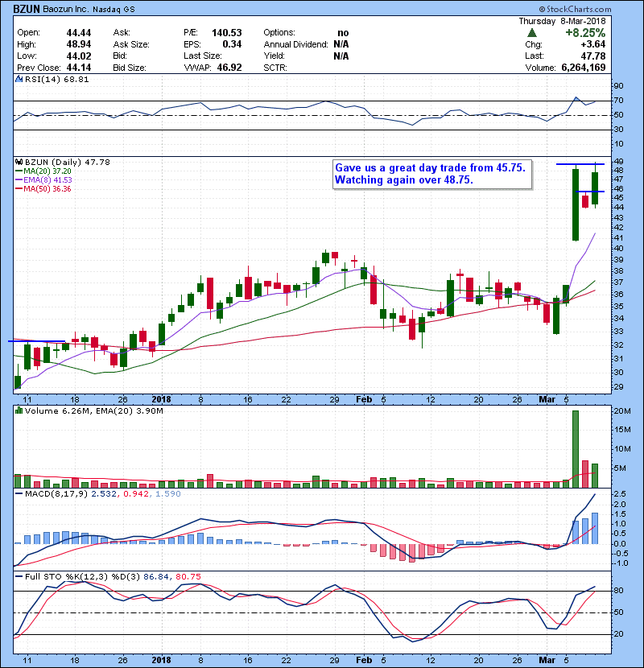Click the Volume 6.26M, EMA(20) 3.90M label
This screenshot has width=644, height=668.
pyautogui.click(x=93, y=411)
